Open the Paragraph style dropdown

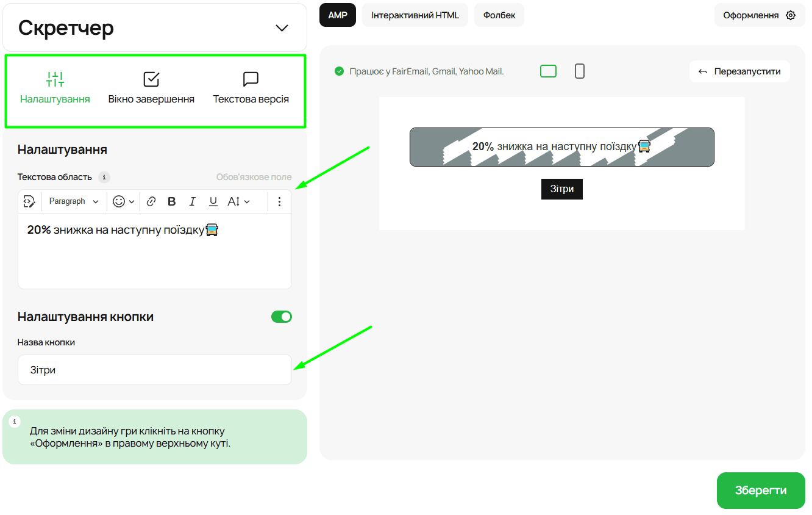(x=73, y=201)
